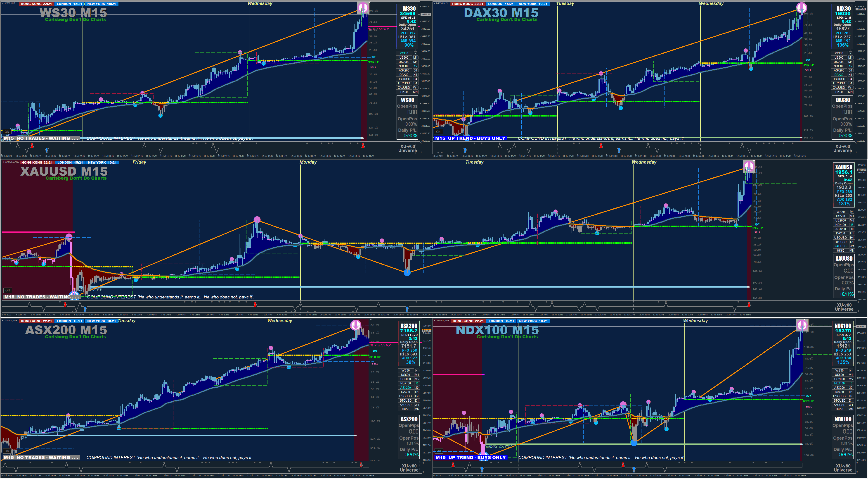Click the pink horizontal level line on XAUUSD chart
Viewport: 868px width, 479px height.
tap(37, 232)
